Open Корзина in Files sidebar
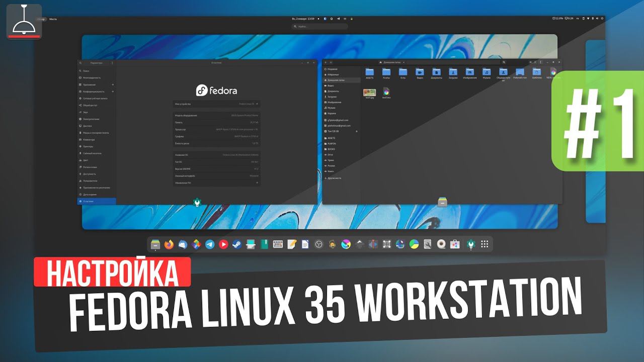644x362 pixels. click(342, 113)
